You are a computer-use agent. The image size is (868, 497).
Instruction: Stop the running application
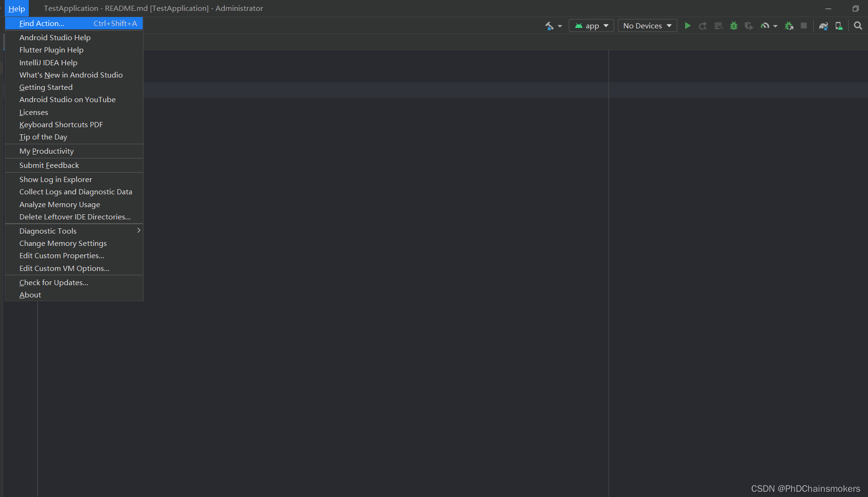click(804, 26)
